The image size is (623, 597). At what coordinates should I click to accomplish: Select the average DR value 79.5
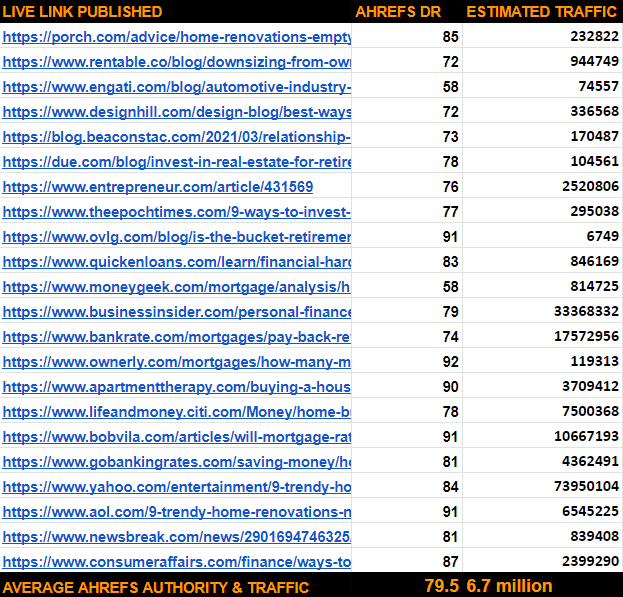pyautogui.click(x=441, y=586)
